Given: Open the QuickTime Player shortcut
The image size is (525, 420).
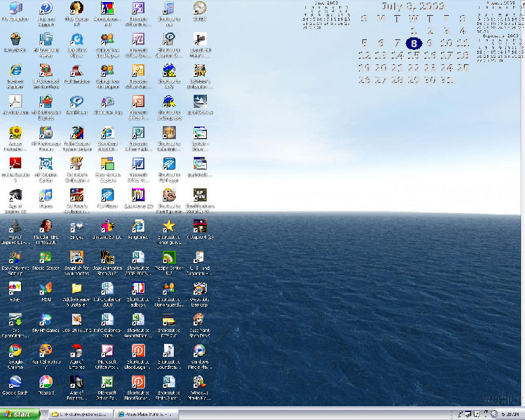Looking at the screenshot, I should point(77,40).
